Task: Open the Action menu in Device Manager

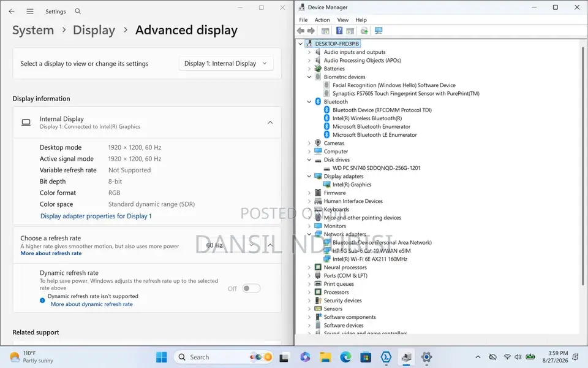Action: (x=322, y=20)
